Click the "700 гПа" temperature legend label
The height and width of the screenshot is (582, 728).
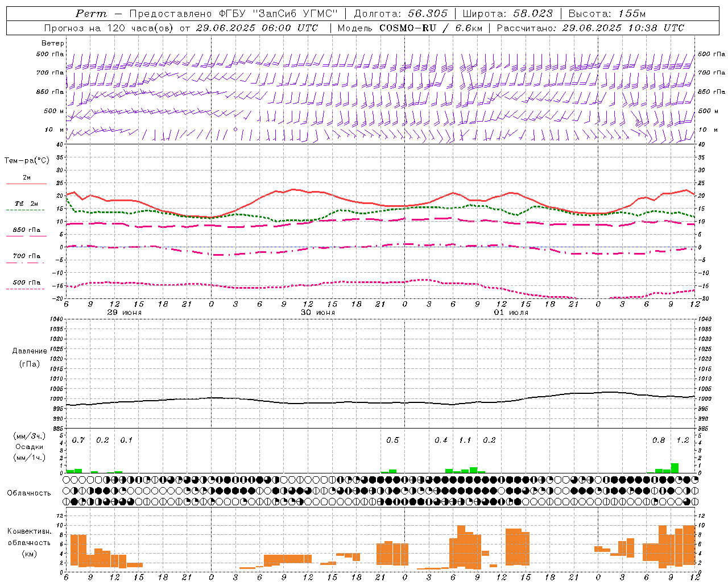point(27,256)
